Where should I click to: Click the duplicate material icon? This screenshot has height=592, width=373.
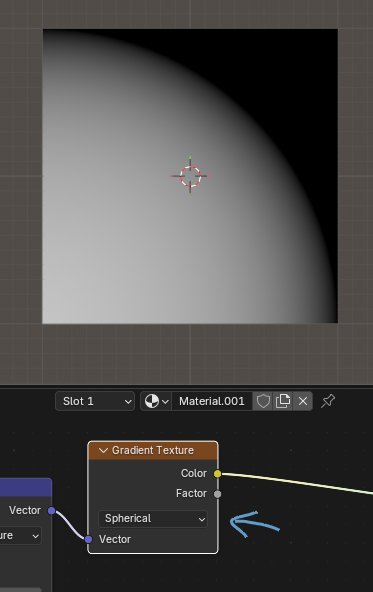[x=283, y=401]
